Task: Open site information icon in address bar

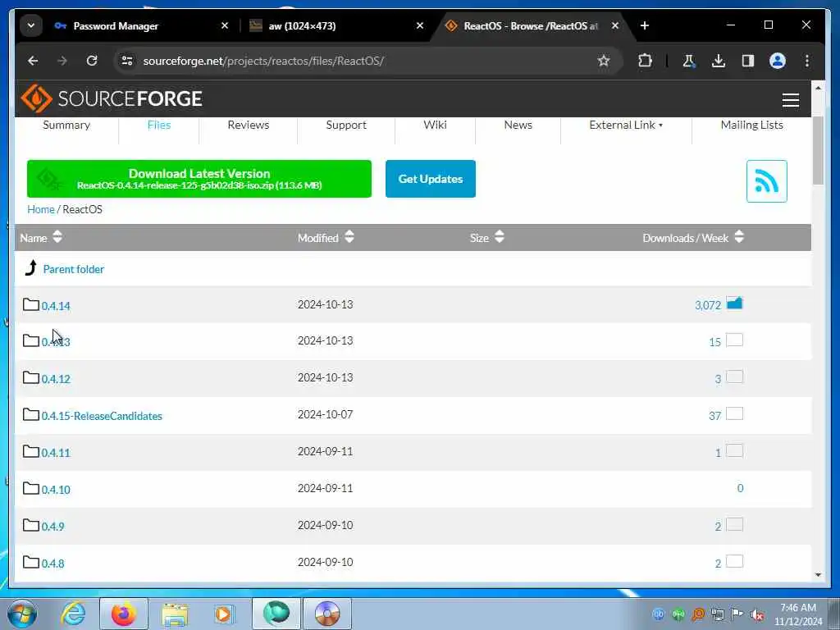Action: tap(127, 61)
